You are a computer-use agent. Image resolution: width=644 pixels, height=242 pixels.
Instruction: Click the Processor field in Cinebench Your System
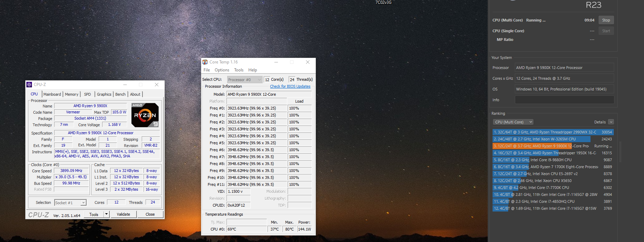(564, 68)
